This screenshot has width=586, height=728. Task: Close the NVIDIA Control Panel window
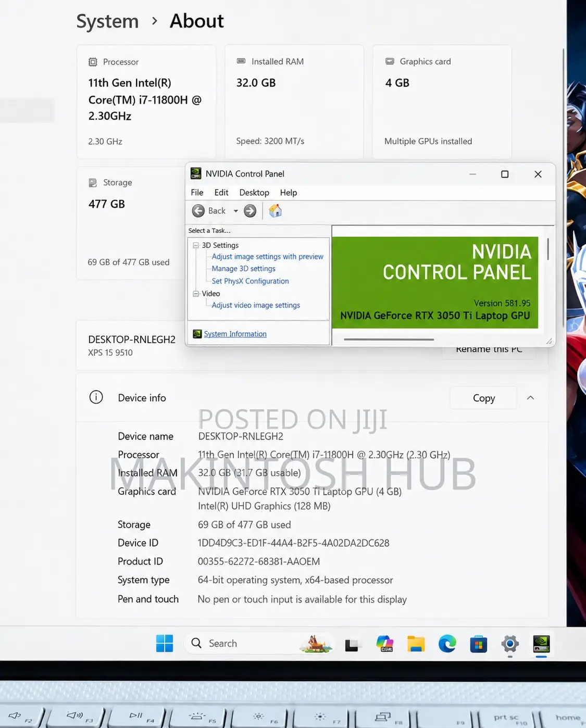click(538, 174)
